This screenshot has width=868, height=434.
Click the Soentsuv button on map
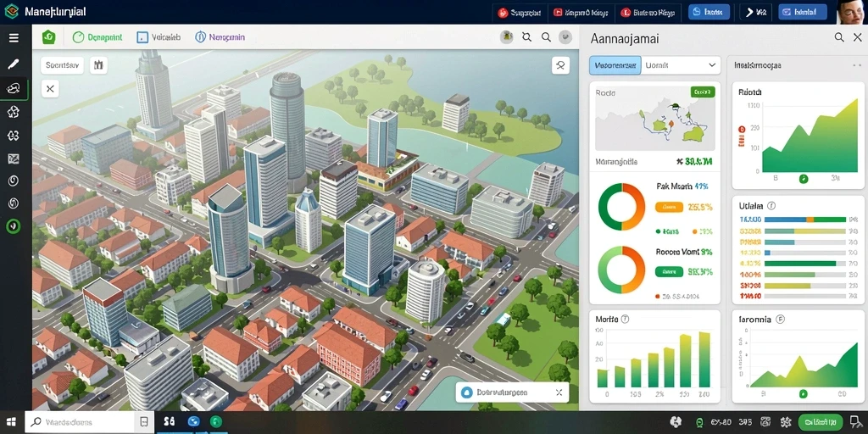click(x=62, y=65)
